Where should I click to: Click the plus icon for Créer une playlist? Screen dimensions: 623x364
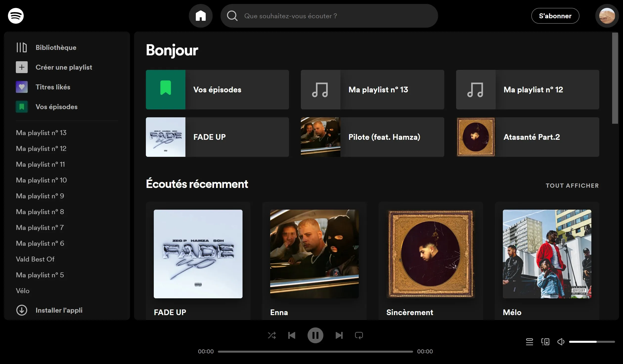click(22, 67)
